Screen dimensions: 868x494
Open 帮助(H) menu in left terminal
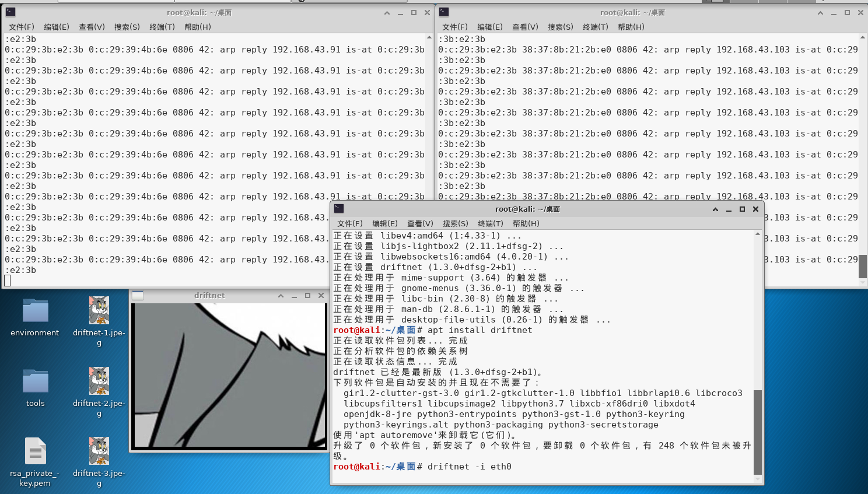tap(198, 27)
